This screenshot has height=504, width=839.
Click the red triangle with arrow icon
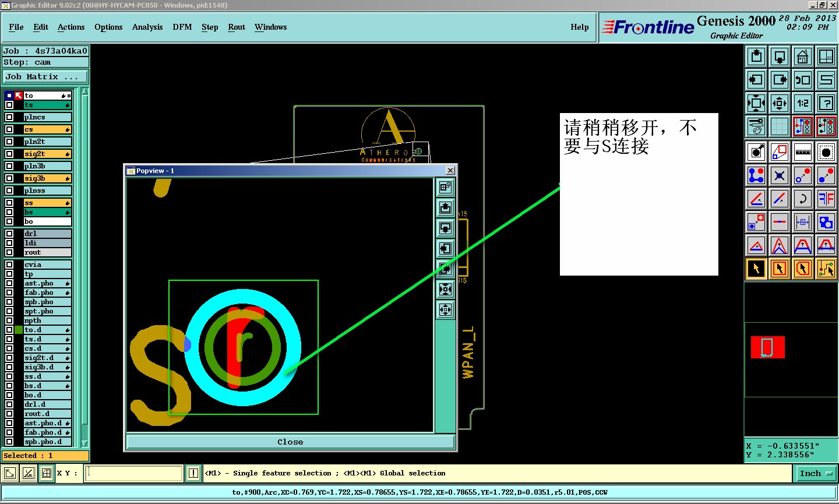[x=756, y=245]
